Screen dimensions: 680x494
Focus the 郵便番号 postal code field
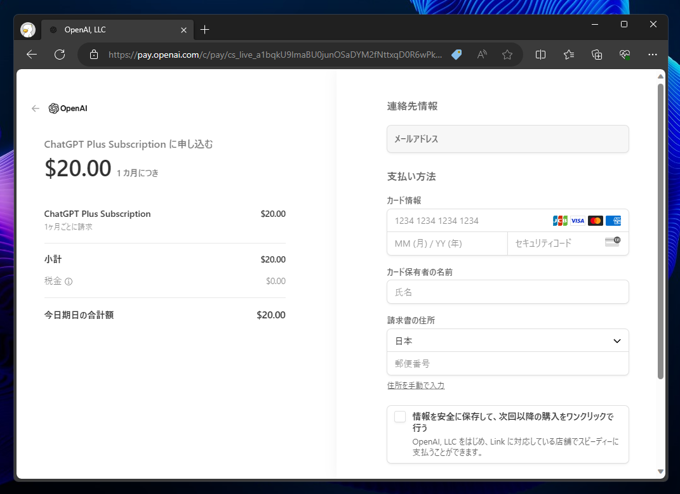tap(507, 363)
